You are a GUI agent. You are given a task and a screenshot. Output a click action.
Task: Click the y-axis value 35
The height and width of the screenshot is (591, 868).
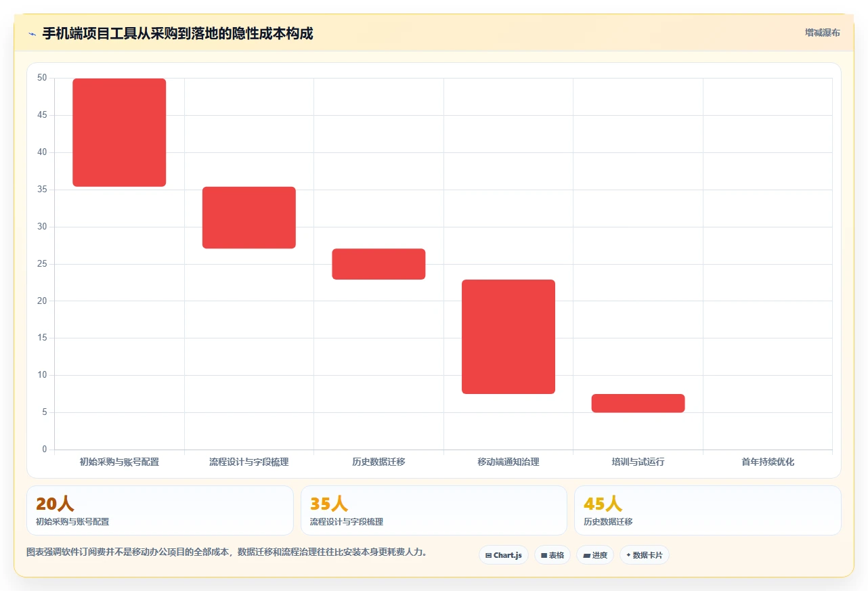[x=42, y=190]
